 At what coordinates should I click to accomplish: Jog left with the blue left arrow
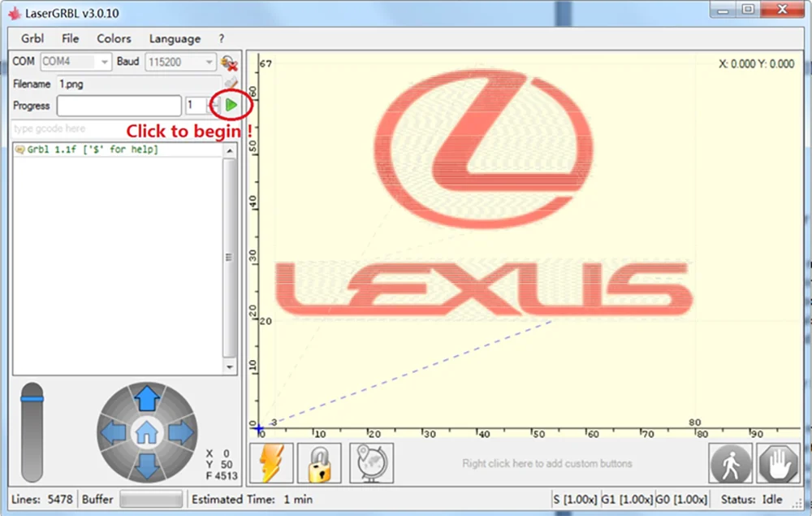coord(113,432)
